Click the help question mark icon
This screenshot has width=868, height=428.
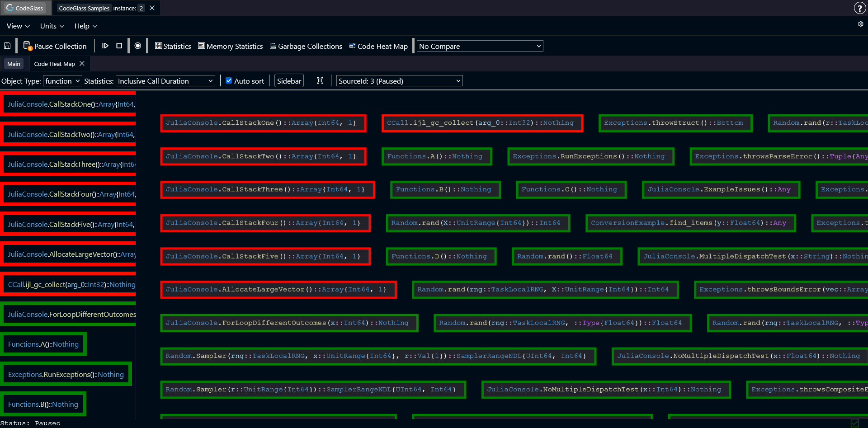[x=859, y=8]
